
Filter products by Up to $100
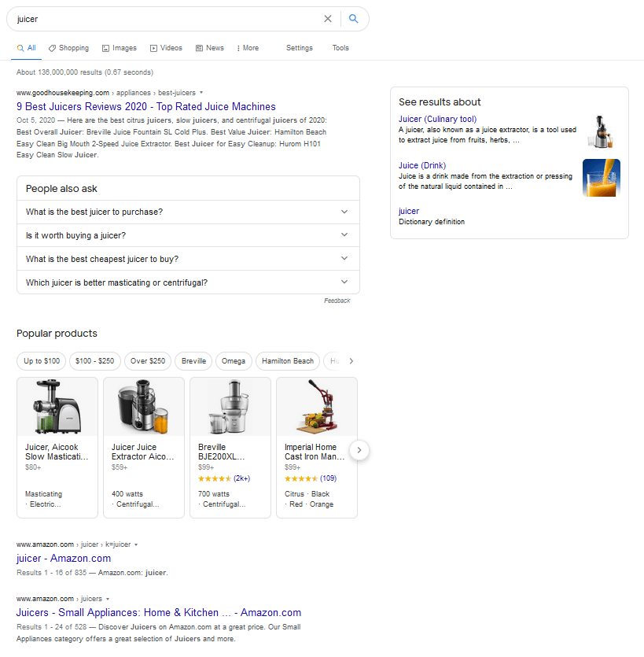[42, 361]
